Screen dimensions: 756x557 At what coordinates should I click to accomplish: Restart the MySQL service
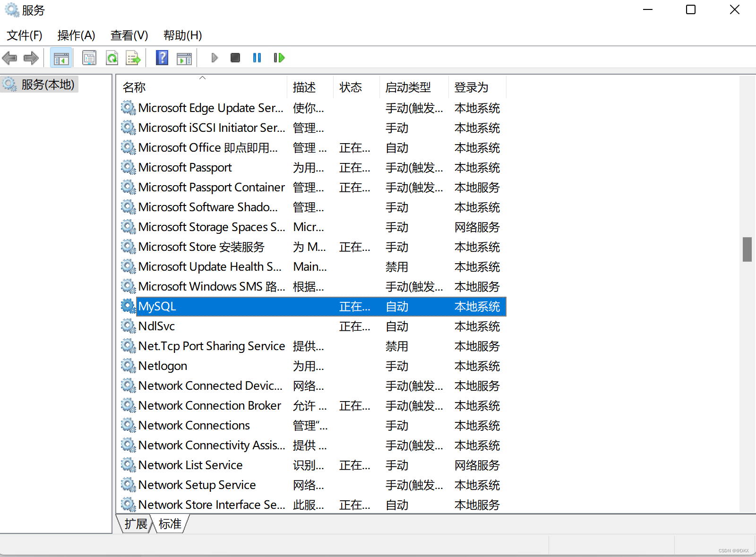pyautogui.click(x=279, y=57)
